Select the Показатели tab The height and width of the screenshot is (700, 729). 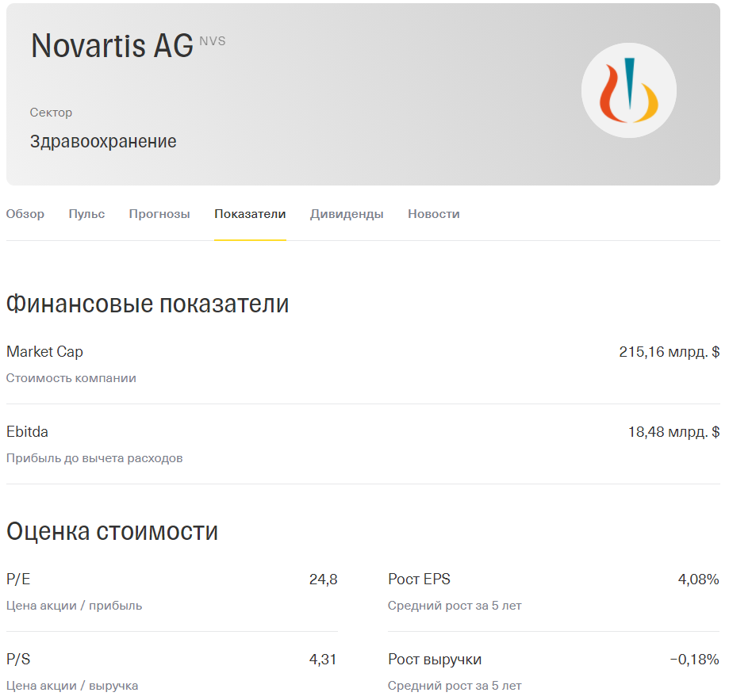point(250,214)
